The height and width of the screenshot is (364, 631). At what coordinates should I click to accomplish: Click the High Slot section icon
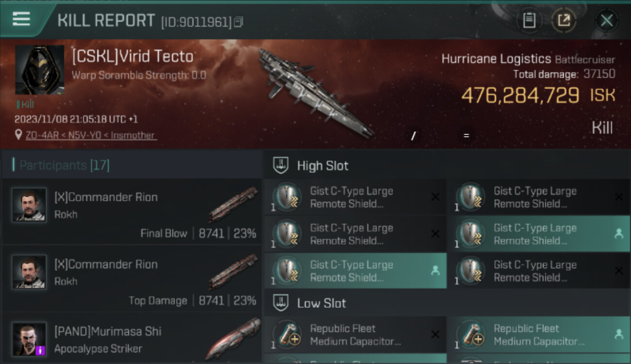tap(281, 165)
